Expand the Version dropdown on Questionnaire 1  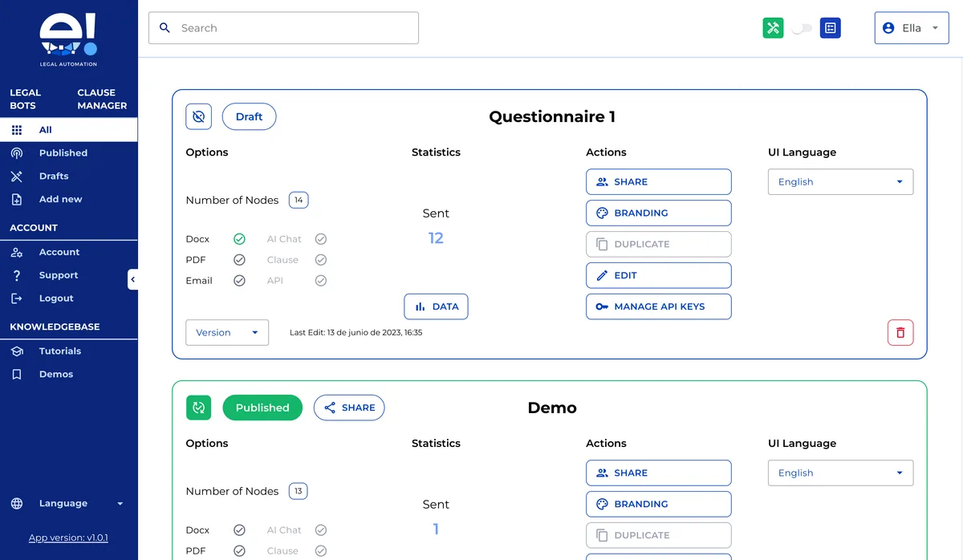(x=227, y=331)
